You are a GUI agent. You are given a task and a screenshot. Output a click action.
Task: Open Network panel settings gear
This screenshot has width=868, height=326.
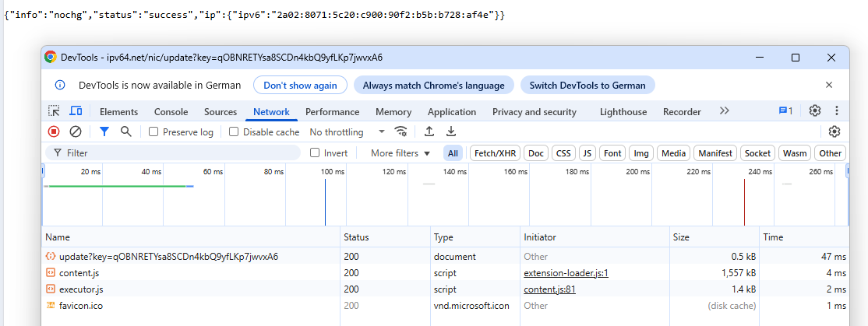(x=834, y=131)
